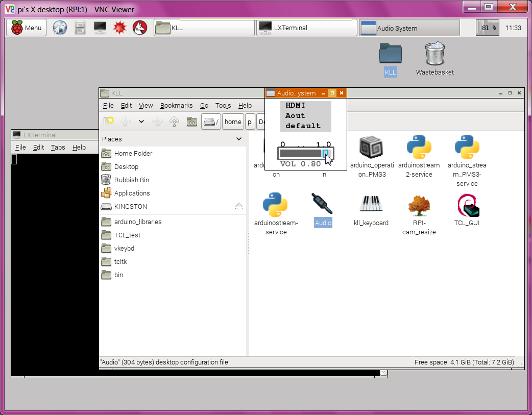Image resolution: width=532 pixels, height=415 pixels.
Task: Expand the Places side pane dropdown
Action: pos(238,139)
